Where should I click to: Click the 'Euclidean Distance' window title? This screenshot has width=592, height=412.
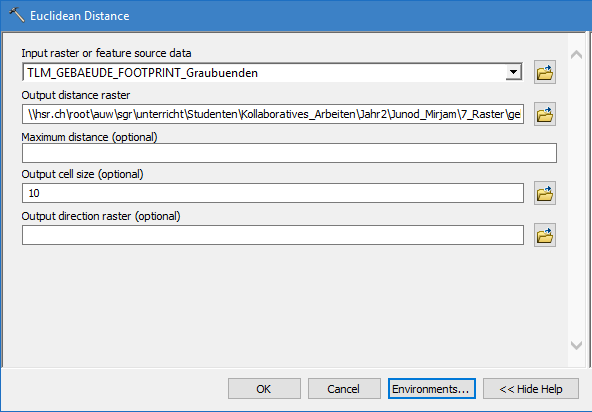coord(80,16)
